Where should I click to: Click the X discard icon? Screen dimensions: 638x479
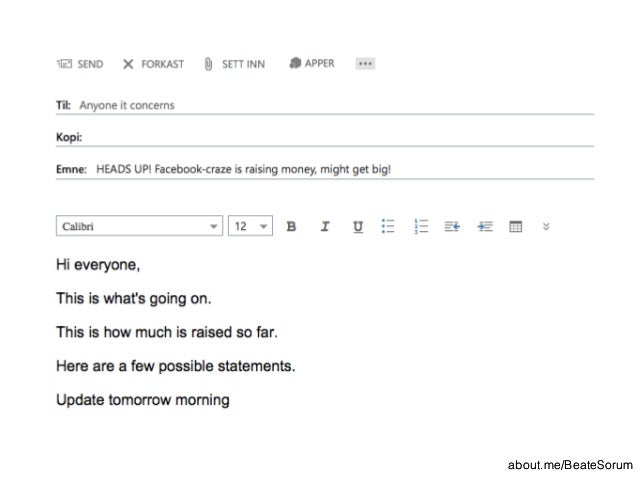click(128, 64)
